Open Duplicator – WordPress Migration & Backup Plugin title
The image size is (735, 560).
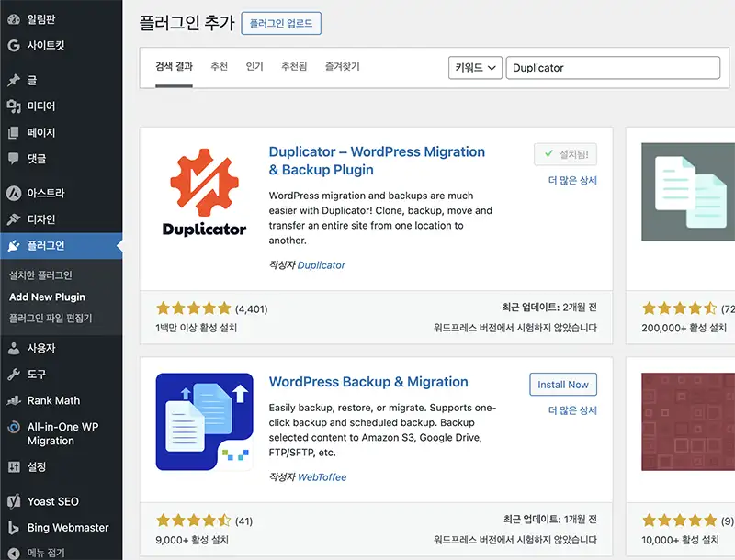pyautogui.click(x=377, y=161)
